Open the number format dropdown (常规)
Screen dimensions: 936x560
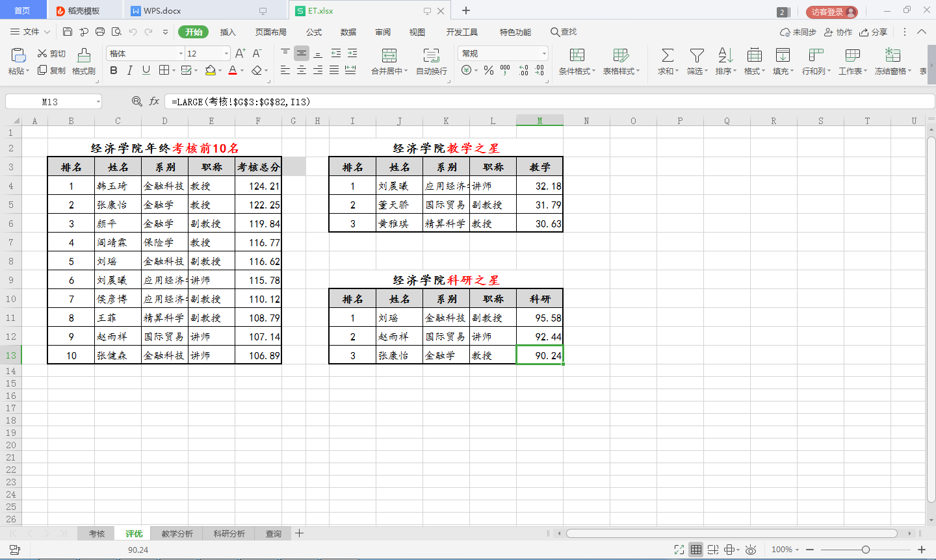544,53
